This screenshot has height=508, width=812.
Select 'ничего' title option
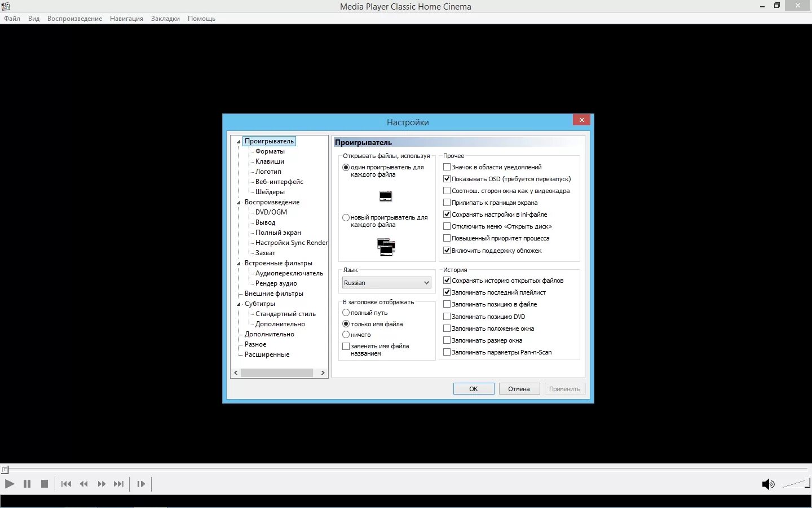tap(346, 335)
